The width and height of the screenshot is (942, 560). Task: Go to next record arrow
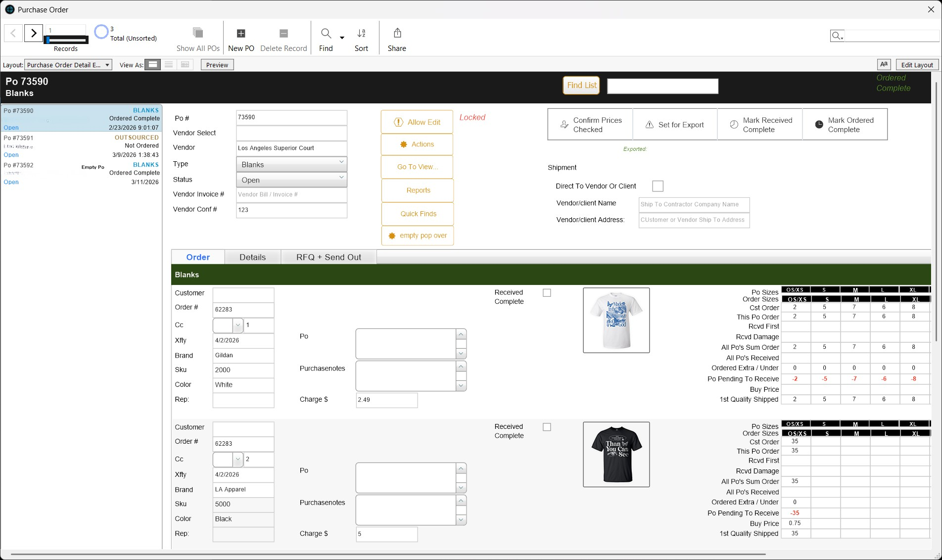click(x=34, y=33)
